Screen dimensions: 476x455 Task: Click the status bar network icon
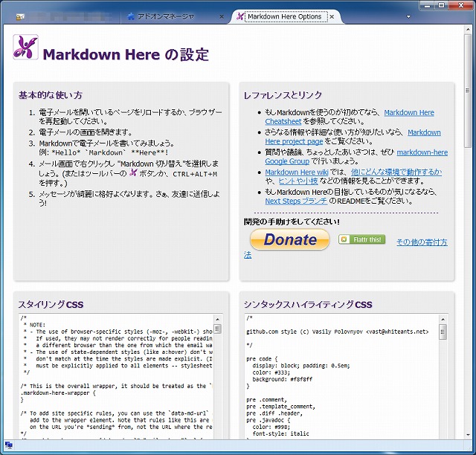pos(9,445)
